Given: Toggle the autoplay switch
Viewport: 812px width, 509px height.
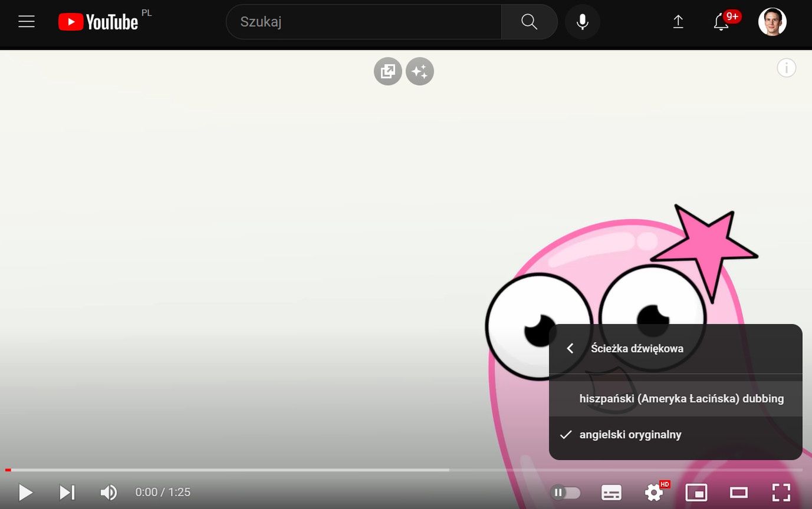Looking at the screenshot, I should pyautogui.click(x=566, y=493).
